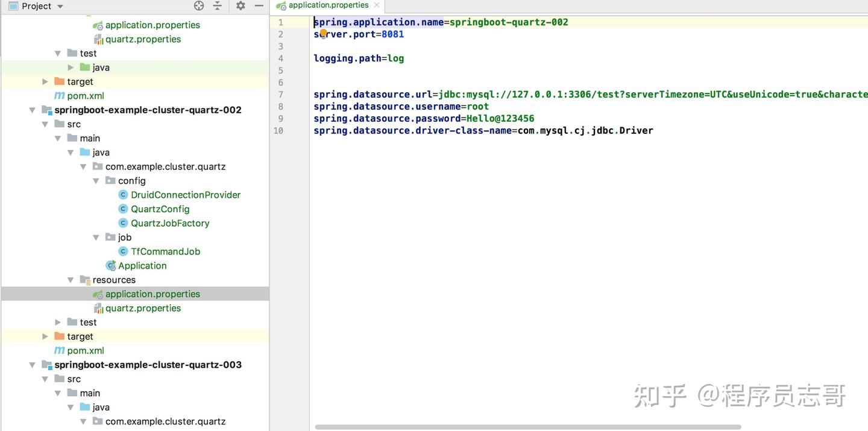Screen dimensions: 868x431
Task: Click the editor horizontal scrollbar
Action: point(528,427)
